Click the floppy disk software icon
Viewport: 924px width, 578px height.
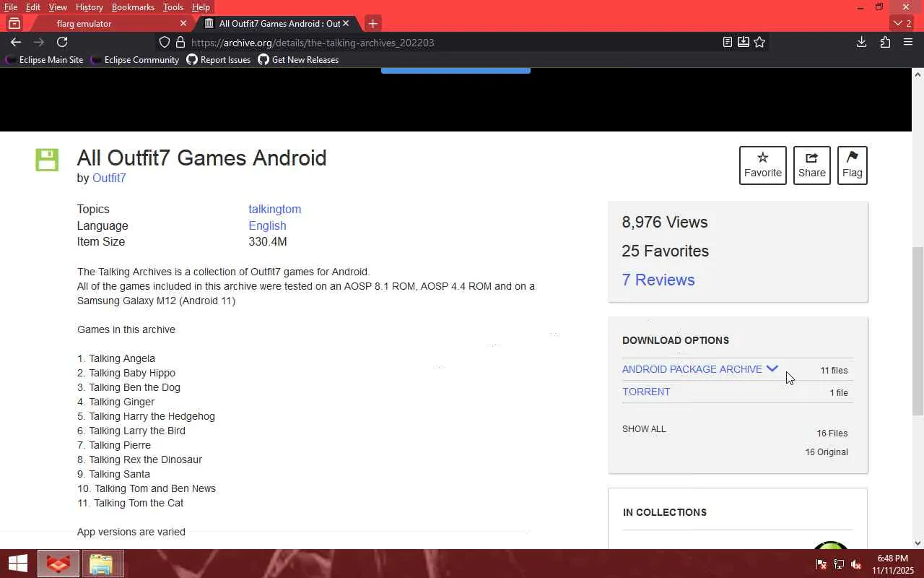tap(47, 160)
